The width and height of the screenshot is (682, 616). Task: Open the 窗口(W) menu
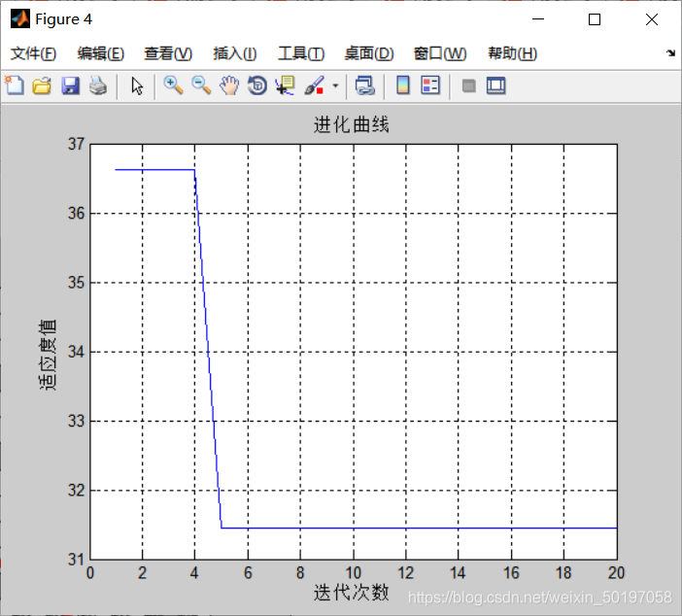pos(440,53)
